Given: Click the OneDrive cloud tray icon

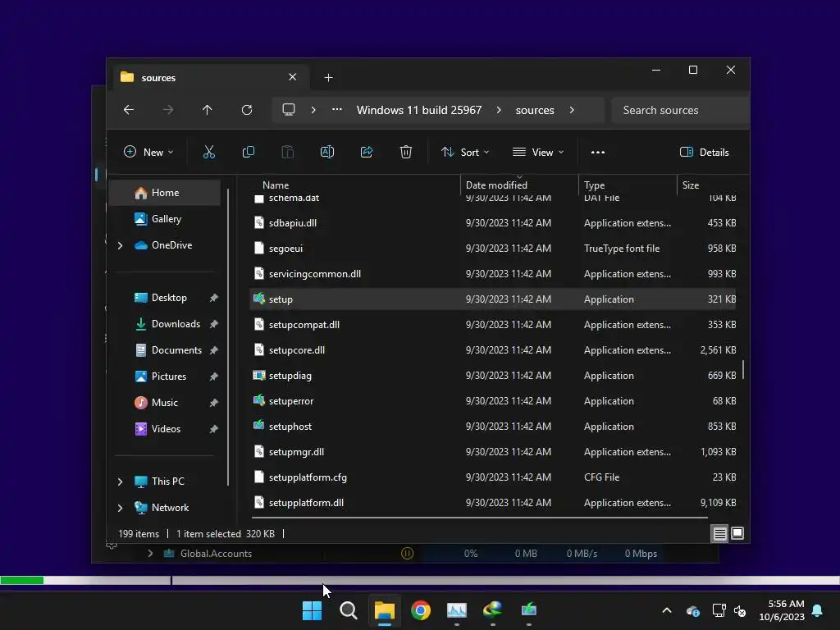Looking at the screenshot, I should (693, 610).
